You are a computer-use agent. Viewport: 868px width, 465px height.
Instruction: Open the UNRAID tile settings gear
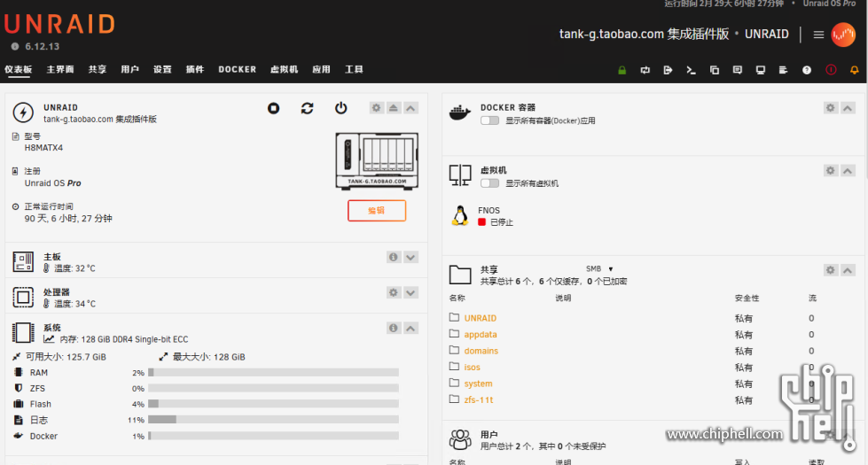377,108
